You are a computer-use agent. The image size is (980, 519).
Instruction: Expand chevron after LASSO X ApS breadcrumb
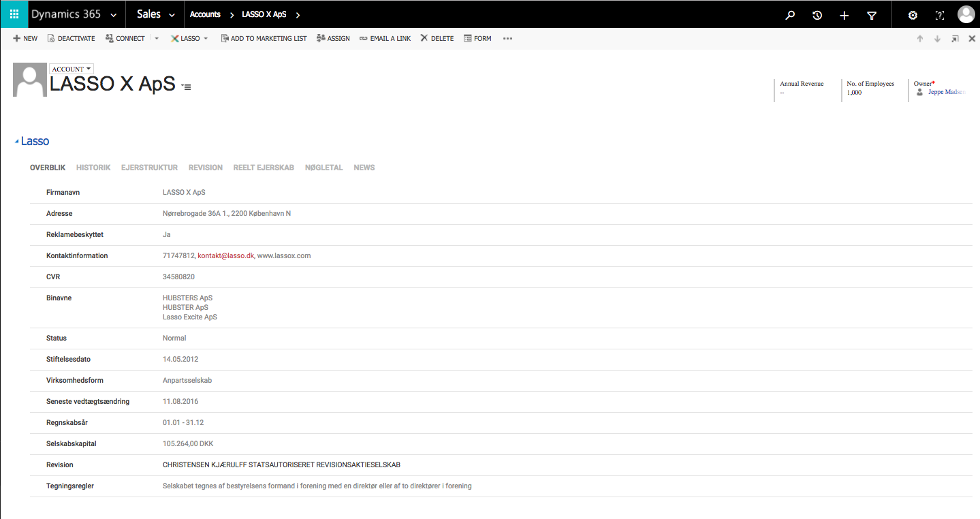coord(298,15)
